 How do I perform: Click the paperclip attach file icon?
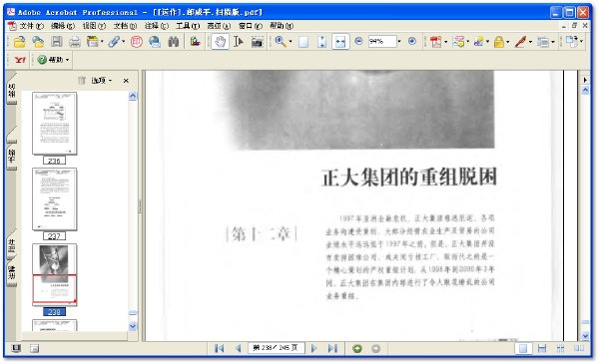(x=114, y=42)
